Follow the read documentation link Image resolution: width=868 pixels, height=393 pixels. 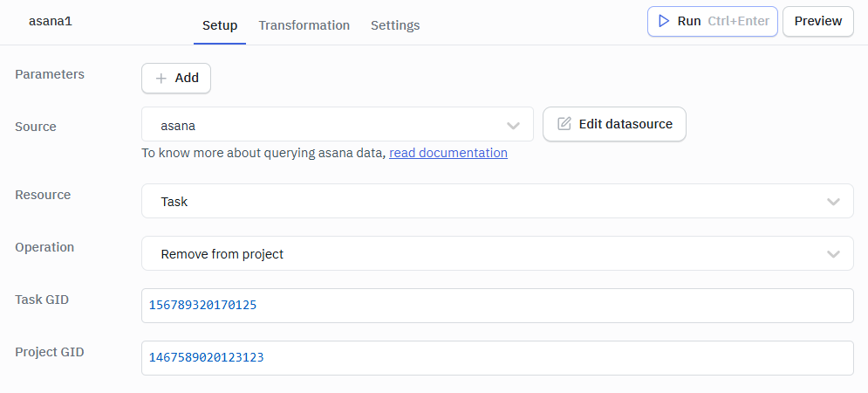[x=448, y=153]
